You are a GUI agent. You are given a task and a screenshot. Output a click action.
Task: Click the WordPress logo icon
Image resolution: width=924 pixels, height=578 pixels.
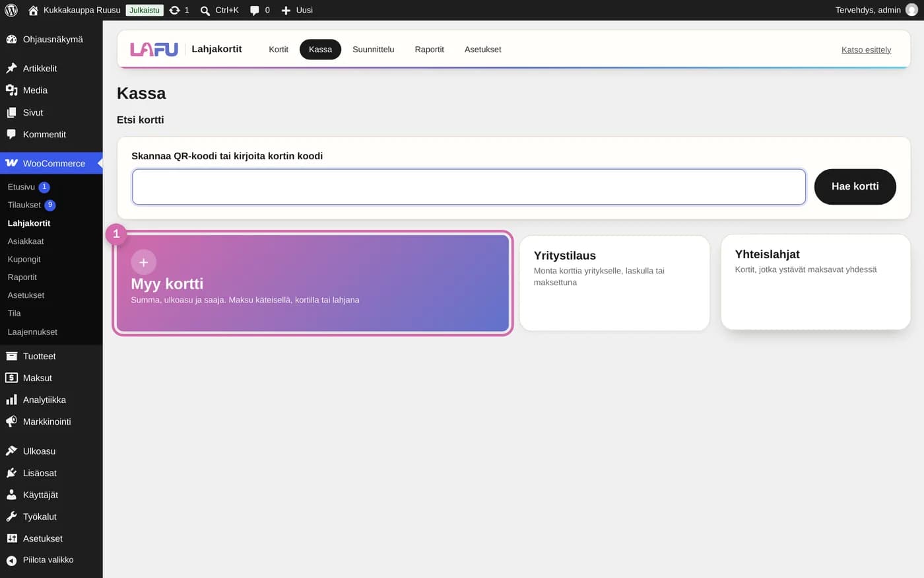click(x=11, y=10)
